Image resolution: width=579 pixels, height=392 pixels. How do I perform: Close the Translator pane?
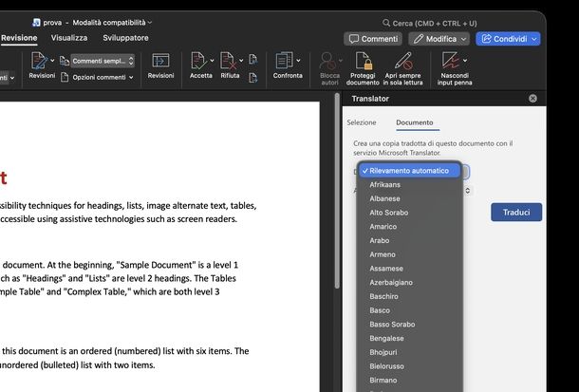[532, 99]
